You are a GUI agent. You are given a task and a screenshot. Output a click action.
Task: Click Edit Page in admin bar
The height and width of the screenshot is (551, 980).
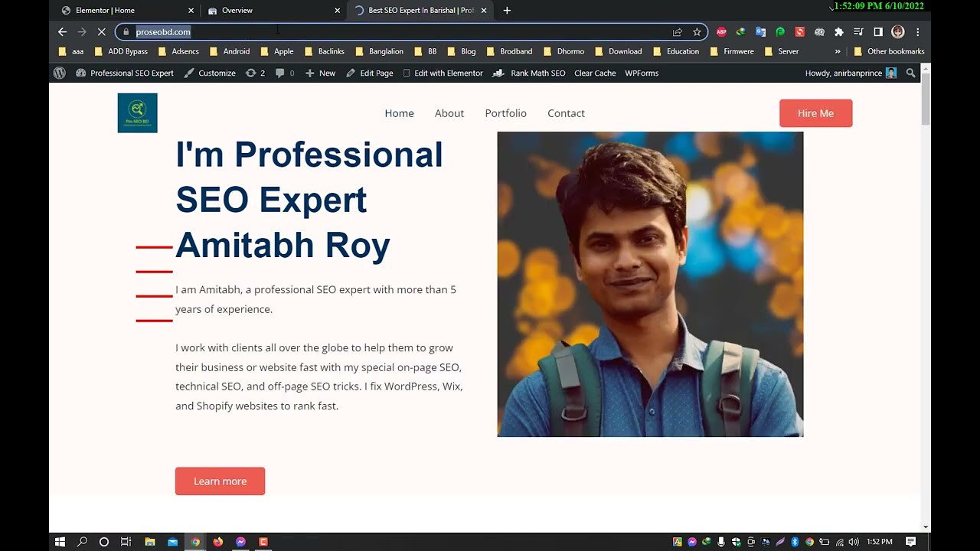pyautogui.click(x=369, y=73)
